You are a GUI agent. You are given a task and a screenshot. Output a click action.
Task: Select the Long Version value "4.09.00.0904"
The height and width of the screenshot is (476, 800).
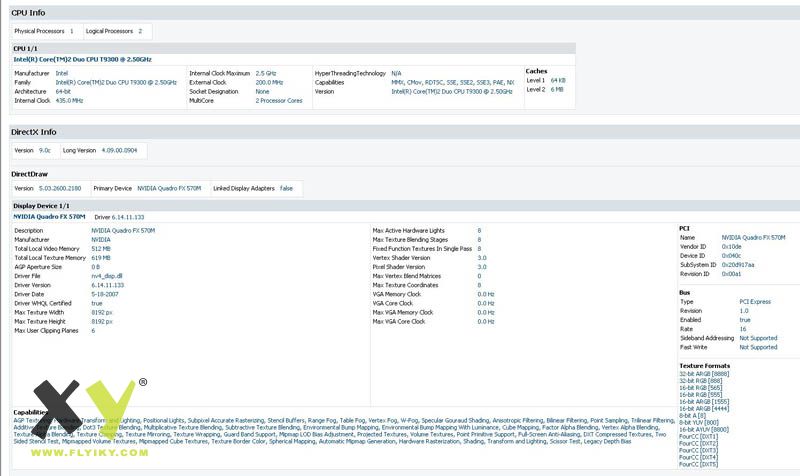[x=119, y=151]
